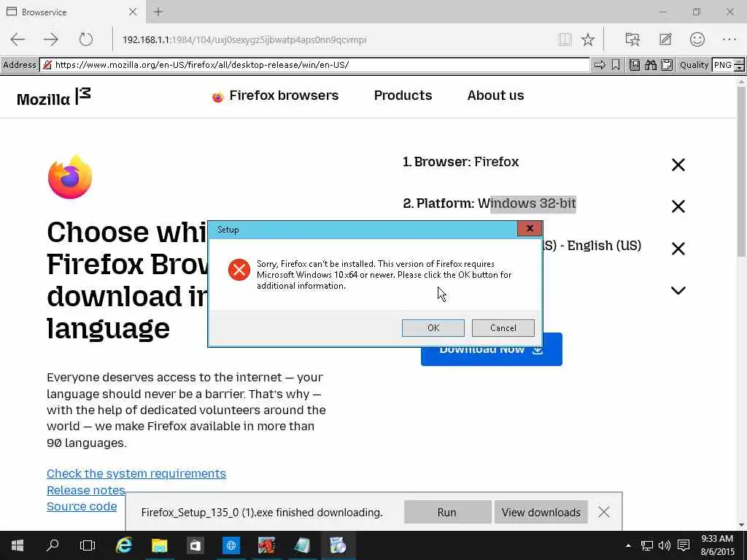The image size is (747, 560).
Task: Click the Browservice Address URL field
Action: [x=314, y=65]
